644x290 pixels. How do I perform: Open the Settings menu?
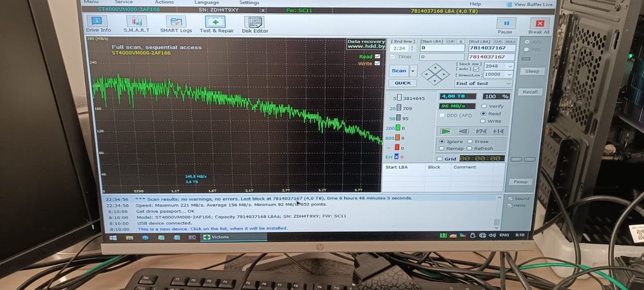coord(249,3)
